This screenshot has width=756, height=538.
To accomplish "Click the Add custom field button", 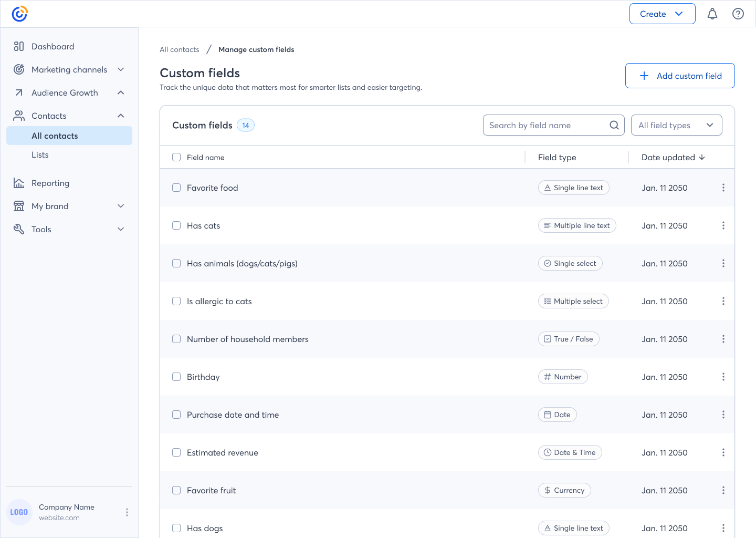I will (679, 76).
